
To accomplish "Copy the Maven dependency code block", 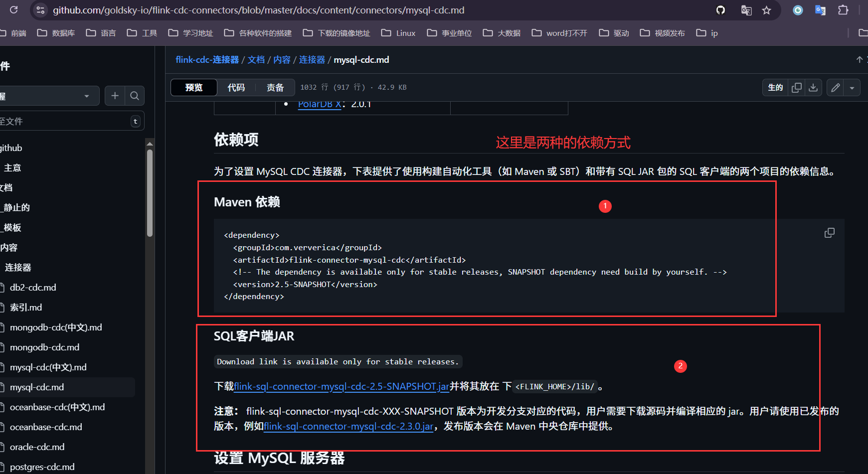I will coord(829,232).
